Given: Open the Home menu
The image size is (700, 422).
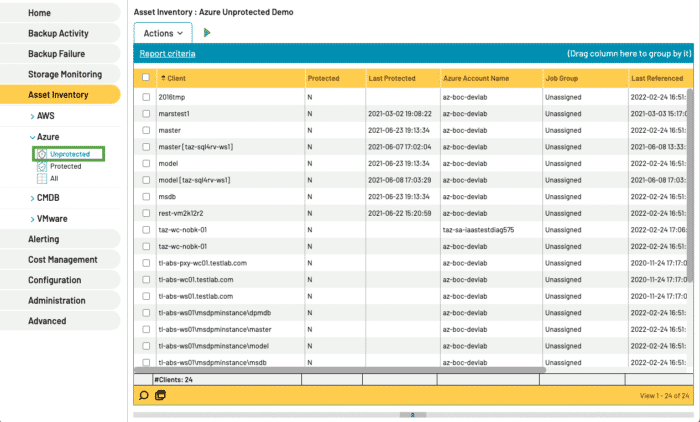Looking at the screenshot, I should pyautogui.click(x=60, y=13).
